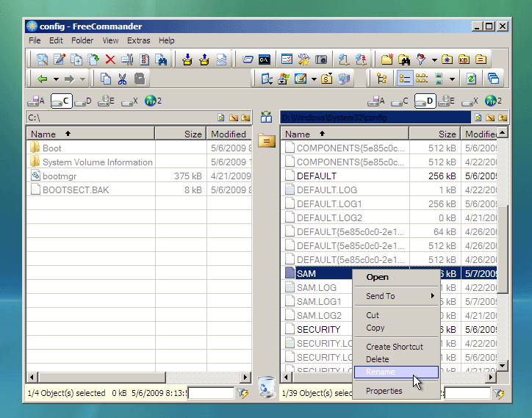This screenshot has height=418, width=532.
Task: Click the equals folder icon between panels
Action: coord(266,140)
